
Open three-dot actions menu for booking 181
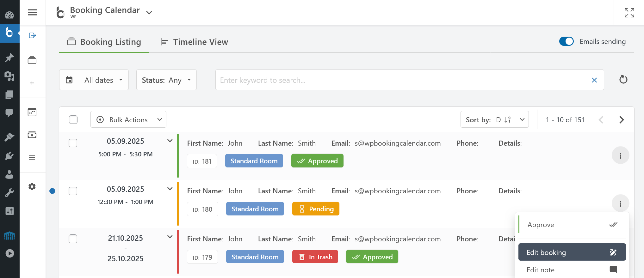click(620, 156)
